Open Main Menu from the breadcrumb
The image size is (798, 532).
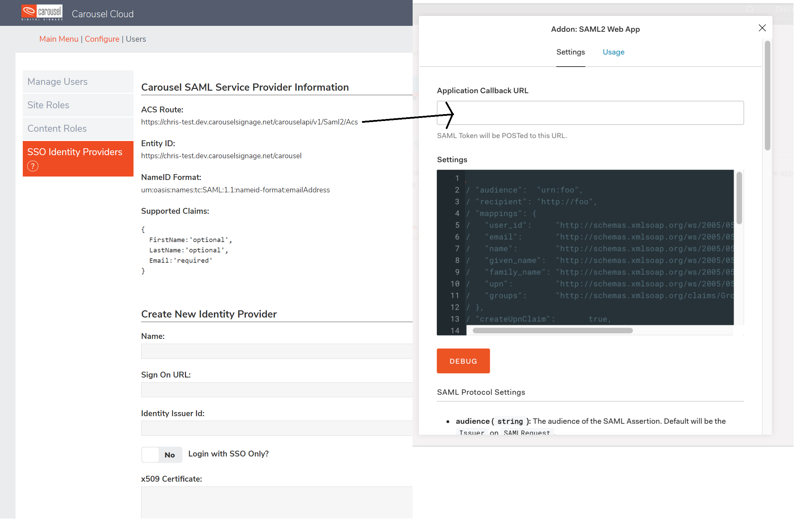59,39
